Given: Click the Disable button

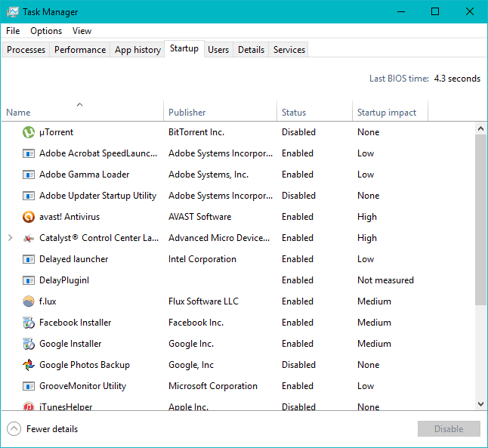Looking at the screenshot, I should pyautogui.click(x=449, y=429).
